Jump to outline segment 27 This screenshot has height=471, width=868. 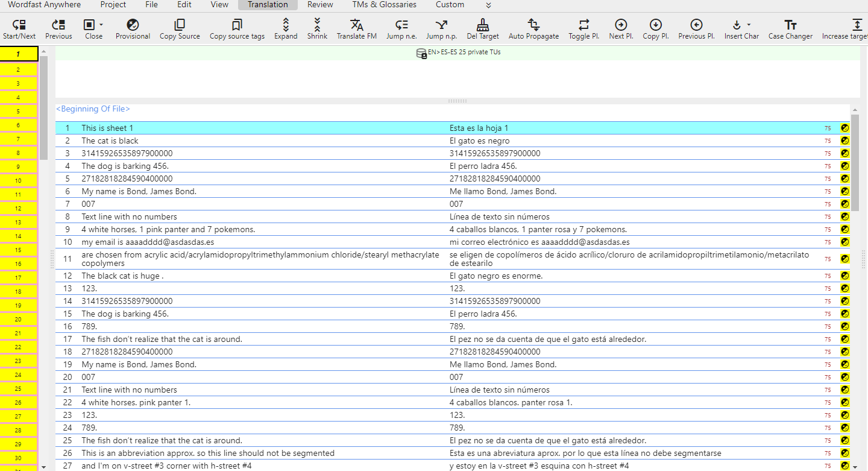[x=19, y=417]
